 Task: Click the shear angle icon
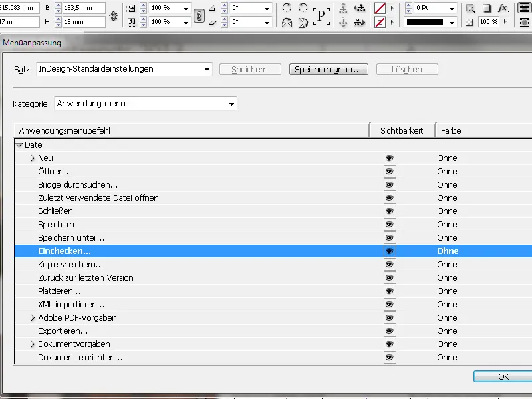213,23
